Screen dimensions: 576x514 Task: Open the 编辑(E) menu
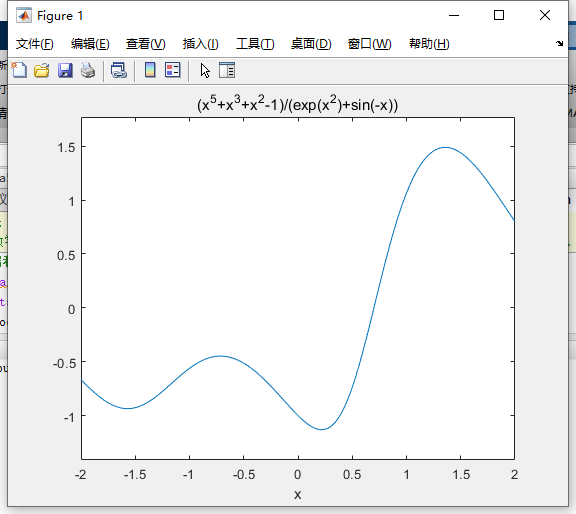[90, 44]
